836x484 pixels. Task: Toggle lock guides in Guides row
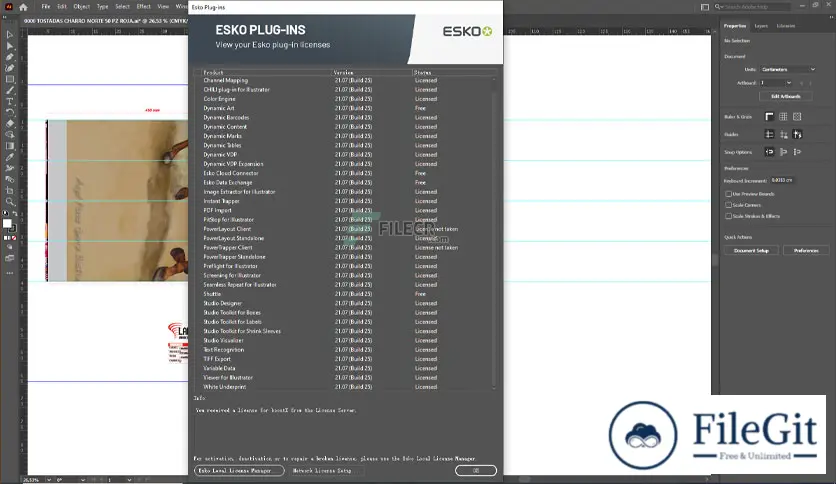[783, 134]
